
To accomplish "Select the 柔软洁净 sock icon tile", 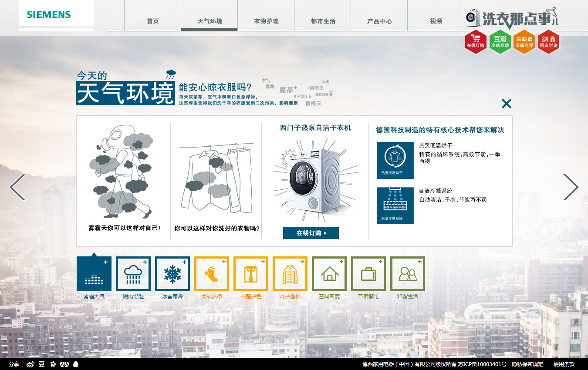I will 212,274.
